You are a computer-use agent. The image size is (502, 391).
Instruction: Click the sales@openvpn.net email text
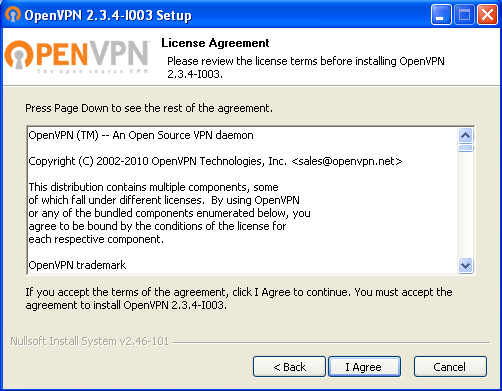[x=347, y=161]
